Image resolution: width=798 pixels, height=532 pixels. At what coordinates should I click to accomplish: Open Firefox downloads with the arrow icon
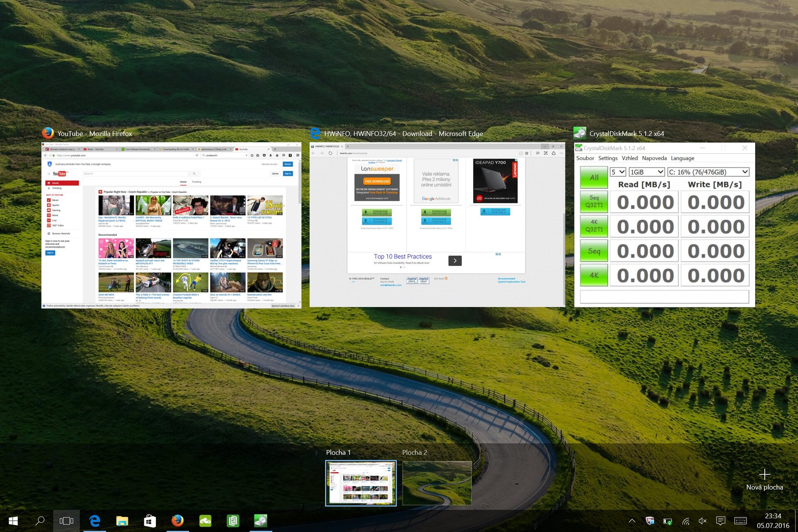[271, 155]
